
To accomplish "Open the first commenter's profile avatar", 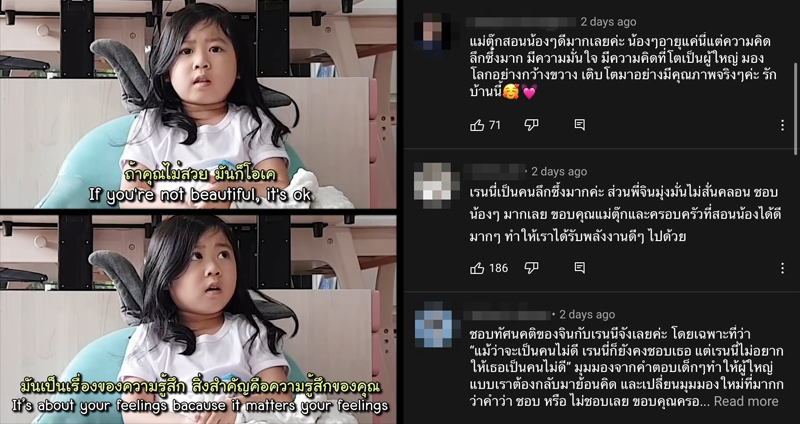I will [x=433, y=32].
